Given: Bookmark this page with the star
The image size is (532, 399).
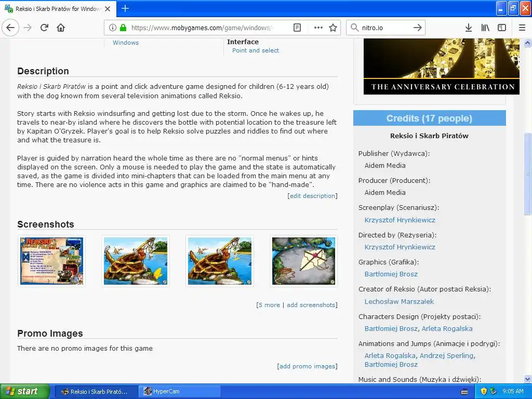Looking at the screenshot, I should pos(333,28).
